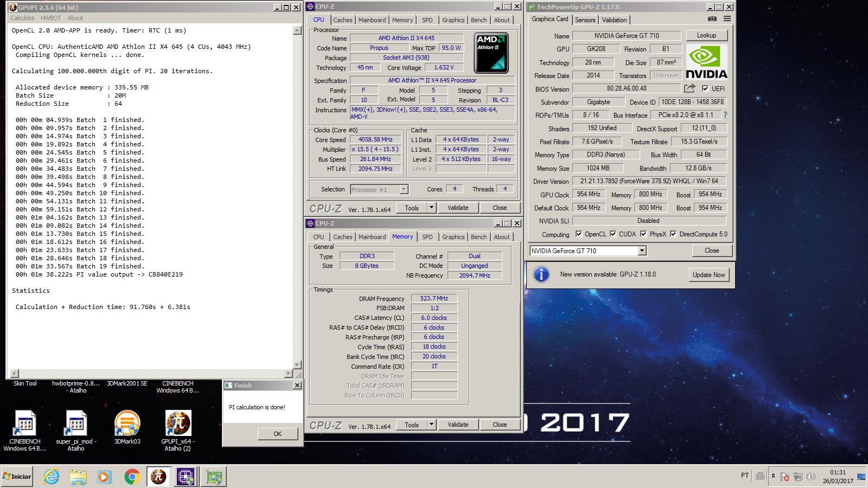The image size is (868, 488).
Task: Toggle the DirectCompute 5.0 checkbox
Action: tap(673, 234)
